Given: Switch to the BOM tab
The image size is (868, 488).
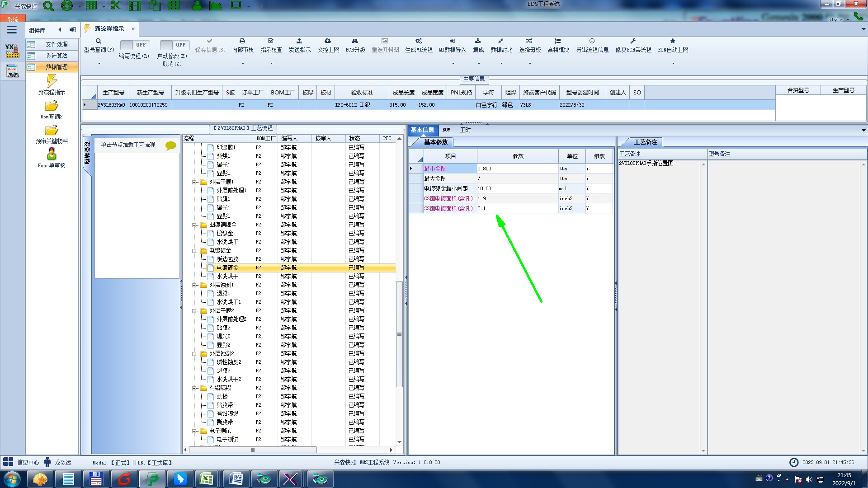Looking at the screenshot, I should point(446,130).
